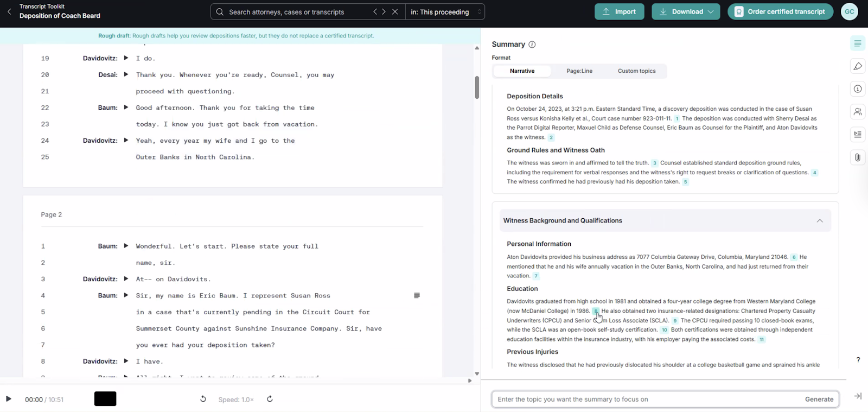Click Order certified transcript button
The width and height of the screenshot is (868, 412).
[x=780, y=11]
